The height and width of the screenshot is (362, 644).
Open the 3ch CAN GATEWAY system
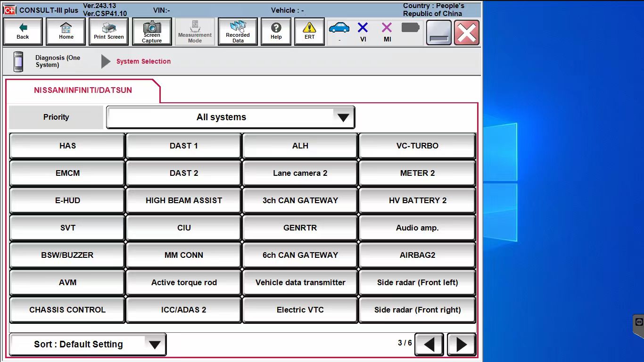[300, 201]
